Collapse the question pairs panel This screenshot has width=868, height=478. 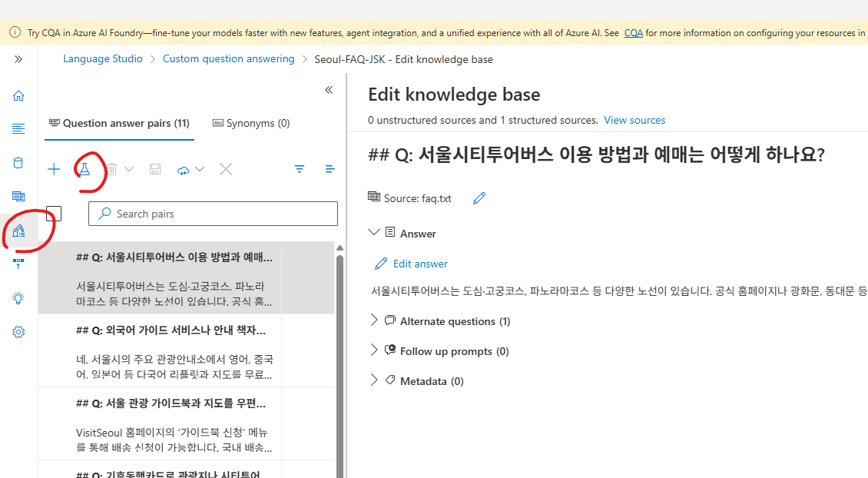pos(329,90)
